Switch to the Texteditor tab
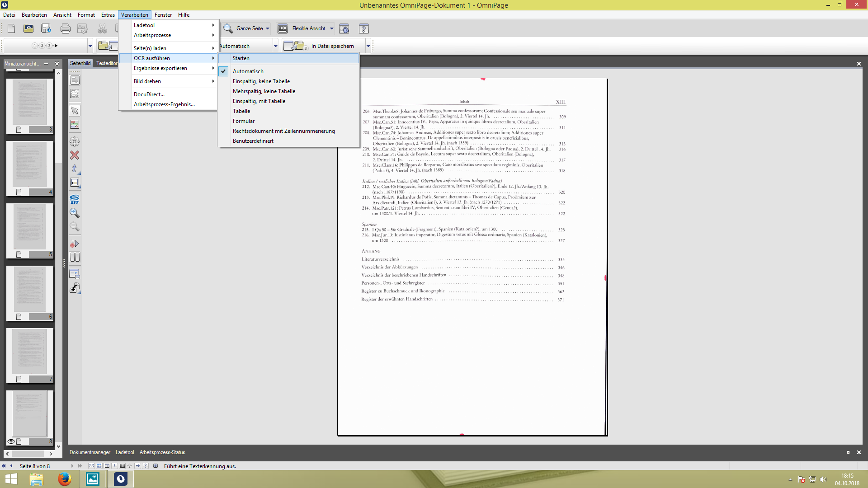This screenshot has height=488, width=868. pos(107,63)
